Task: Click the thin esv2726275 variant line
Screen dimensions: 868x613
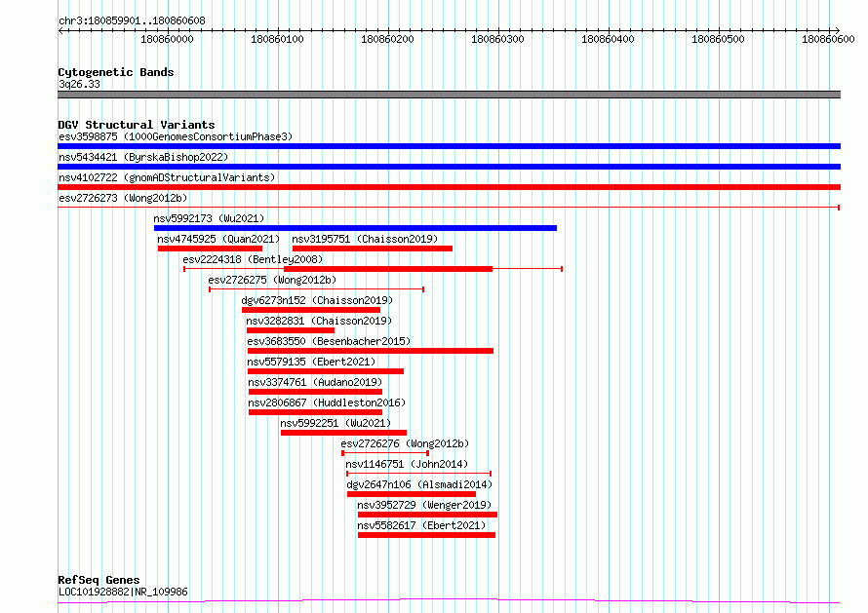Action: coord(317,289)
